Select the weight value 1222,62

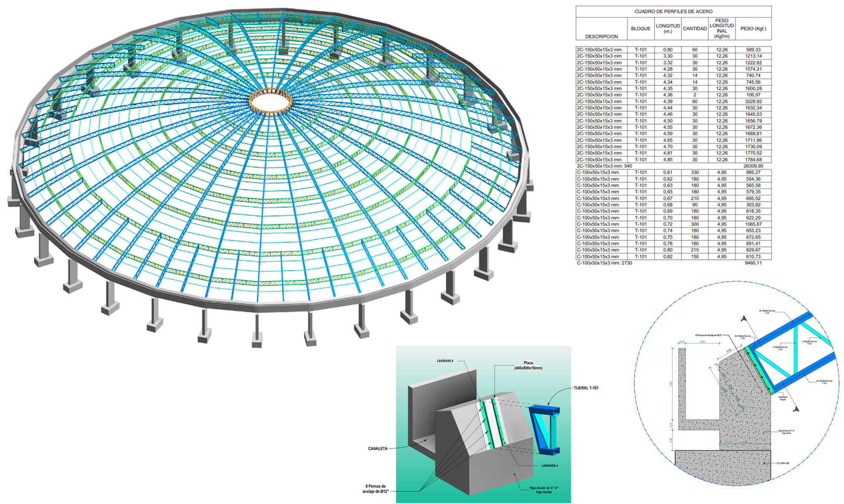pos(753,63)
